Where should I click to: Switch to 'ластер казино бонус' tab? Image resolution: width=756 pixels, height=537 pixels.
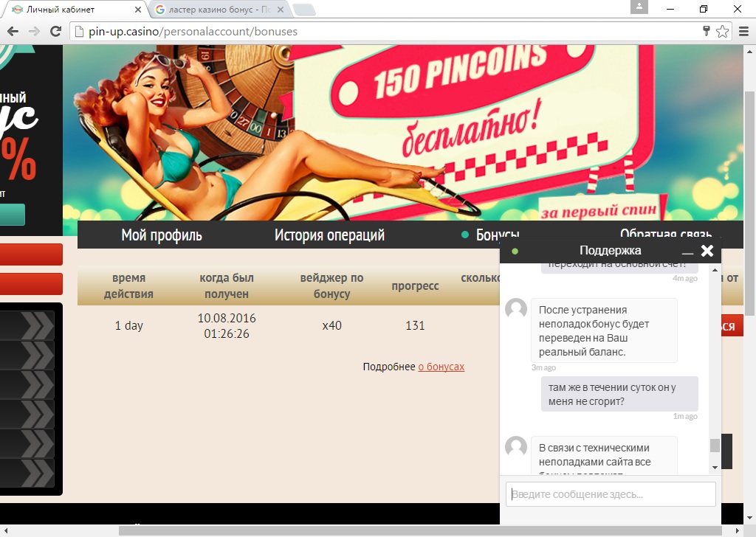(x=219, y=9)
